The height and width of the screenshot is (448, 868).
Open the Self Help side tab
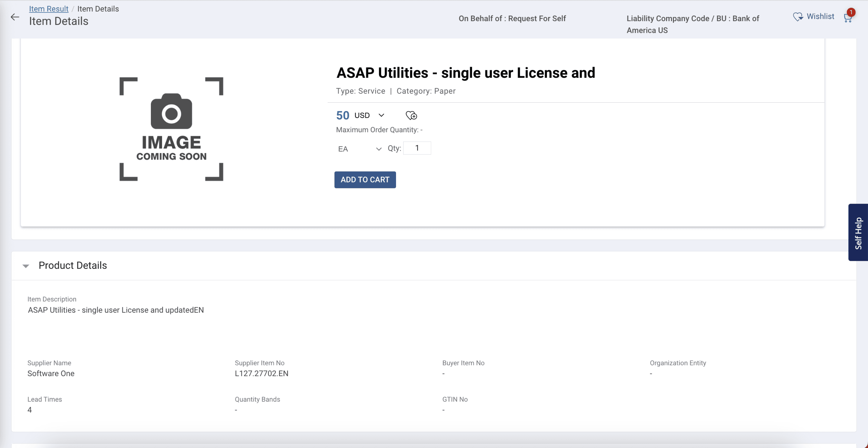click(x=858, y=232)
